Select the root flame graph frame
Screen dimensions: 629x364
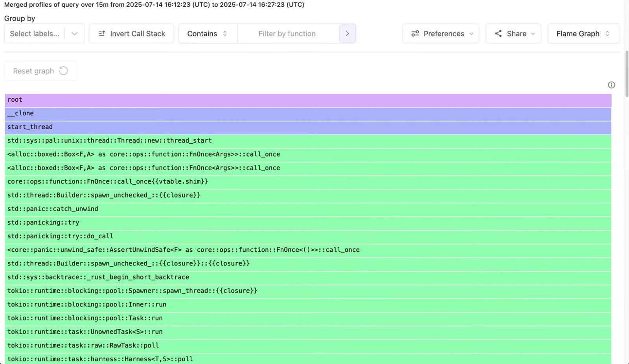pos(308,100)
